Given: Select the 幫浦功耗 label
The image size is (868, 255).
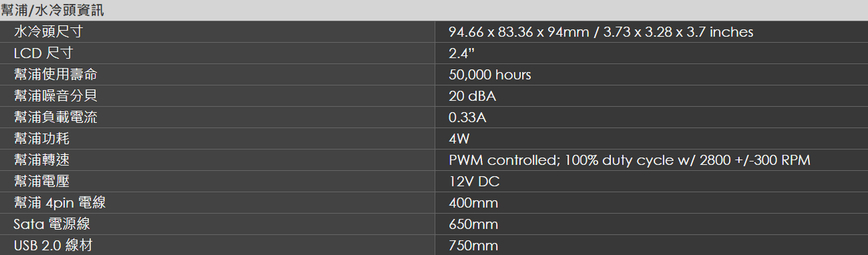Looking at the screenshot, I should [x=41, y=138].
